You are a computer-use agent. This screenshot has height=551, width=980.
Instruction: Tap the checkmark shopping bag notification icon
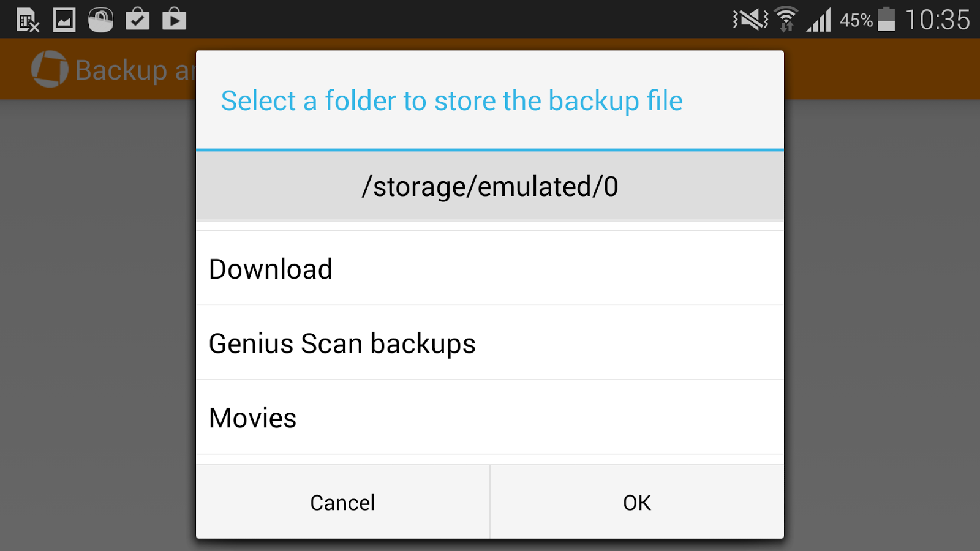137,19
